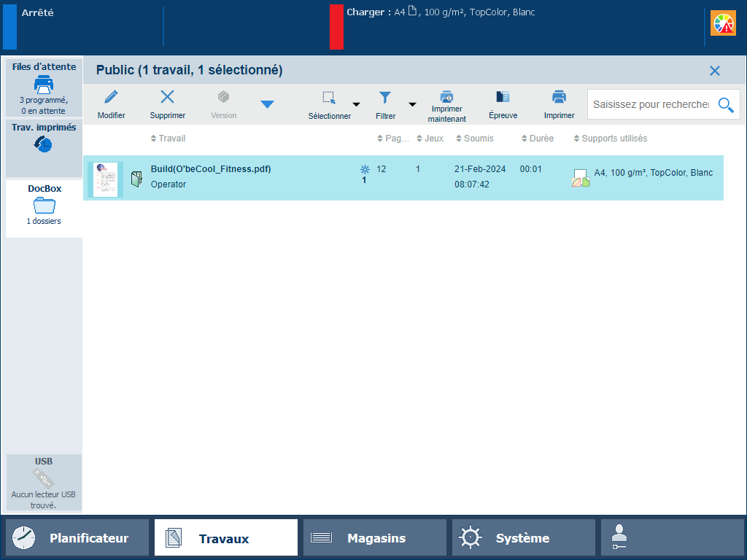Open color status warning icon
Image resolution: width=747 pixels, height=560 pixels.
click(724, 24)
